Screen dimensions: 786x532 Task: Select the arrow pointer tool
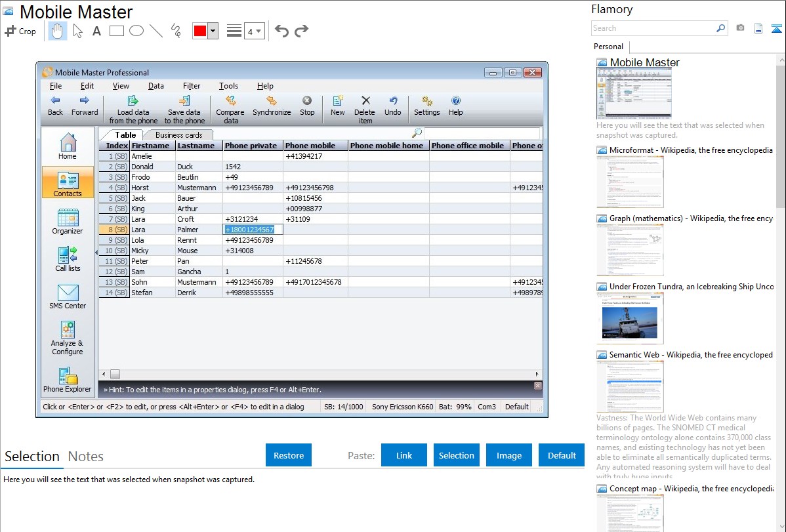(x=77, y=31)
